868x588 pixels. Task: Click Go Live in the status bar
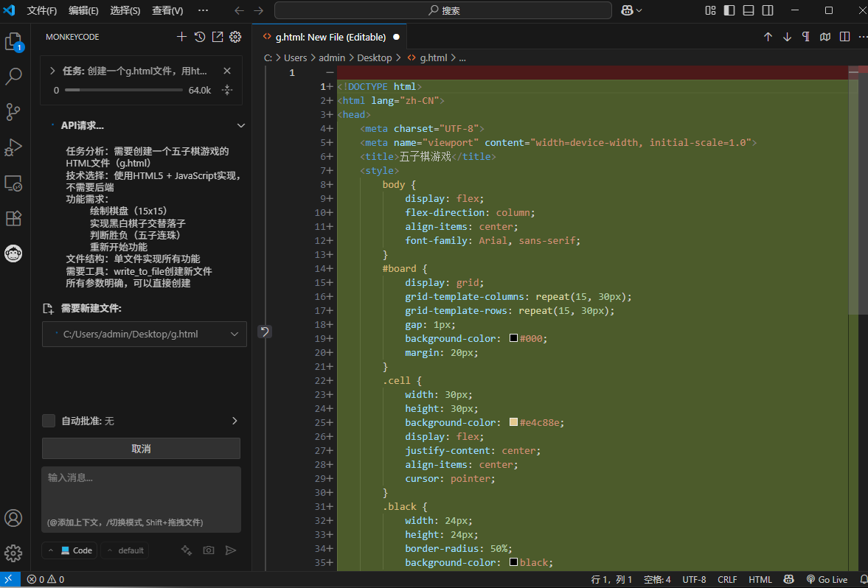tap(827, 580)
